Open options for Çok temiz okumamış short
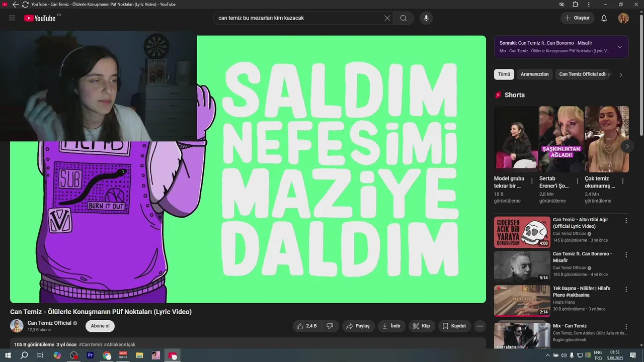 pos(623,181)
